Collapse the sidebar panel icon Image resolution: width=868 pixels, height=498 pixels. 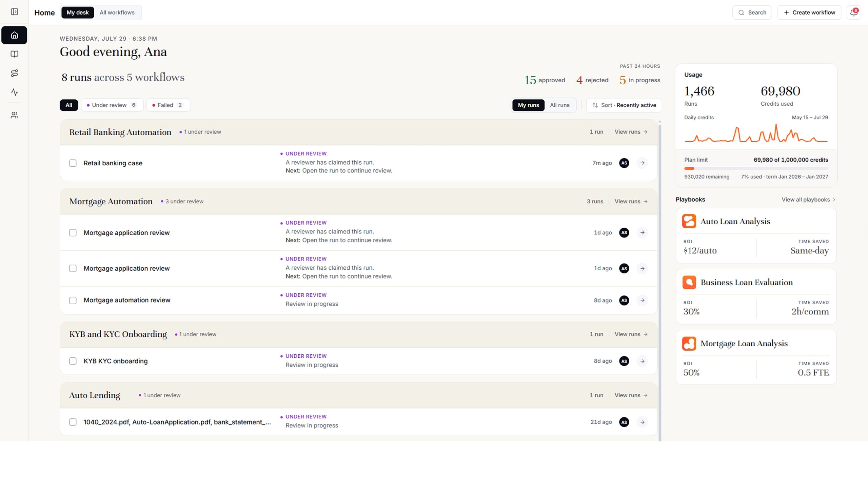(14, 12)
